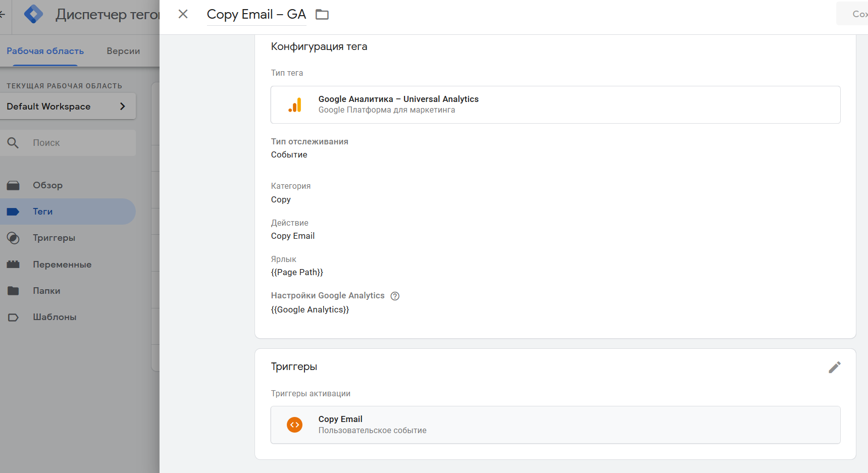Open Обзор in the sidebar
The width and height of the screenshot is (868, 473).
(x=68, y=185)
